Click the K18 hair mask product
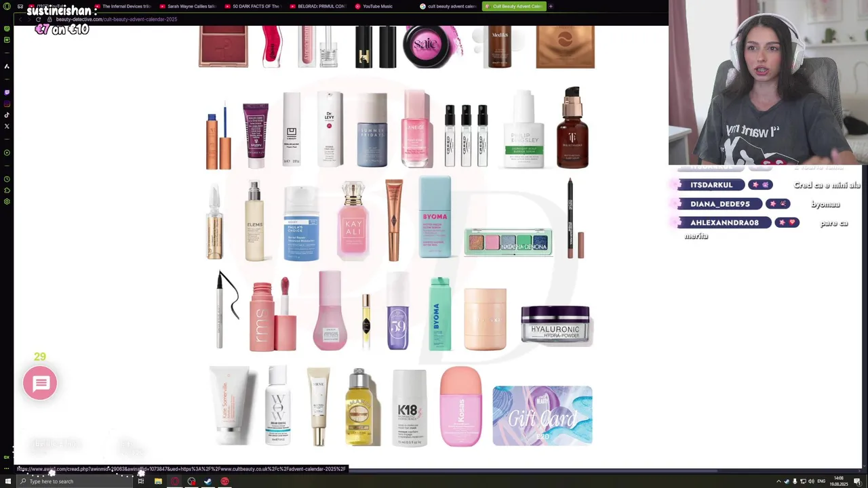This screenshot has height=488, width=868. click(x=410, y=408)
